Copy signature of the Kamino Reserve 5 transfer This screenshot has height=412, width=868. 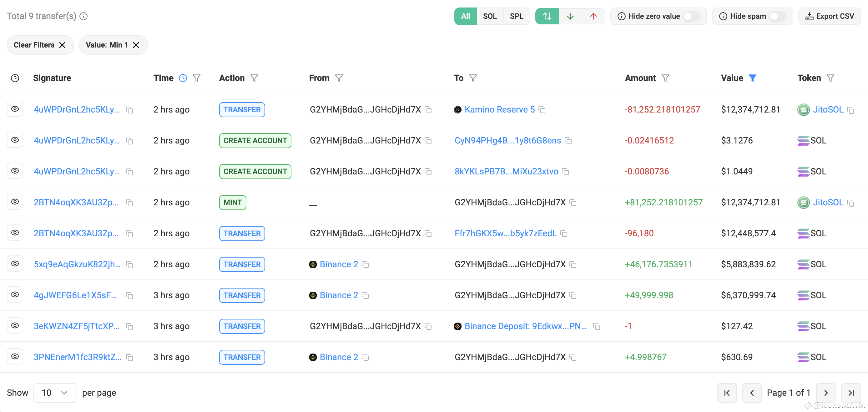(x=129, y=110)
